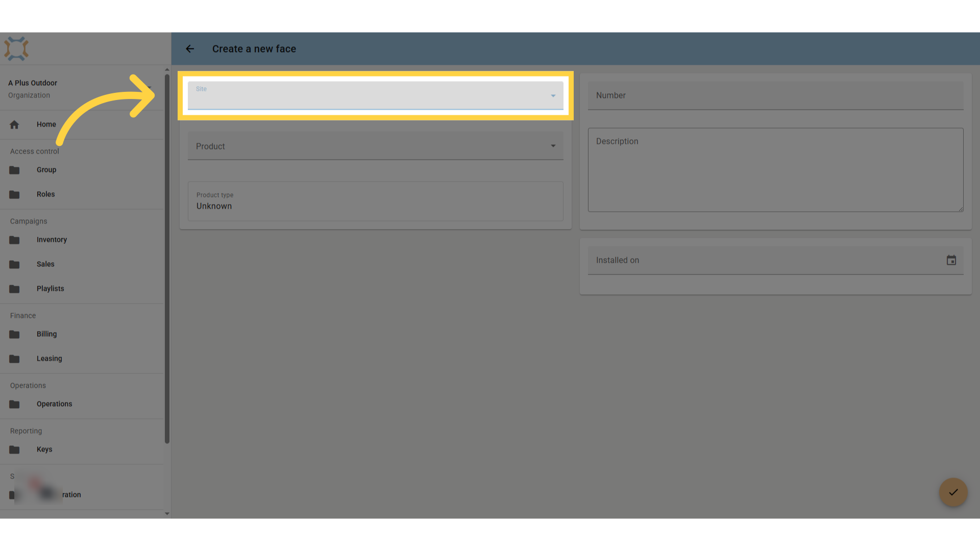Click the Reporting section label
Image resolution: width=980 pixels, height=551 pixels.
click(26, 431)
